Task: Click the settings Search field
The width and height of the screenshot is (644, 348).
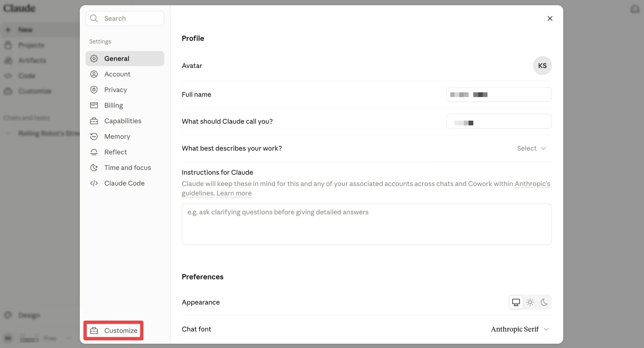Action: pos(125,18)
